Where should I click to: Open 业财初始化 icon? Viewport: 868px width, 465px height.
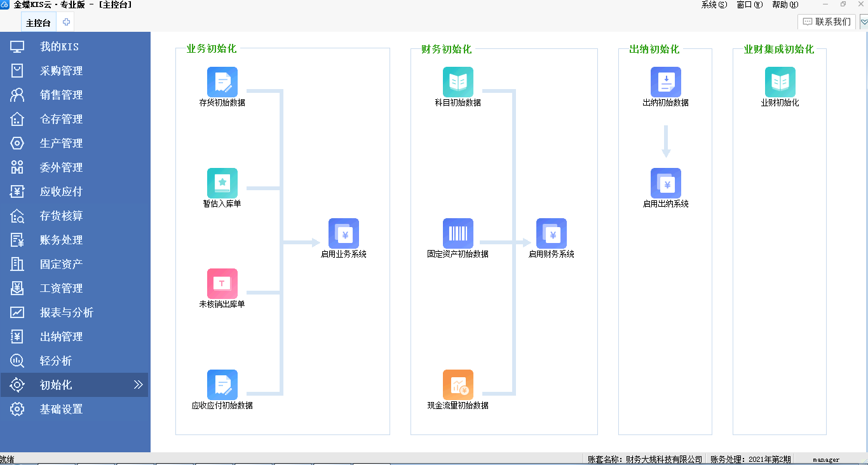780,82
